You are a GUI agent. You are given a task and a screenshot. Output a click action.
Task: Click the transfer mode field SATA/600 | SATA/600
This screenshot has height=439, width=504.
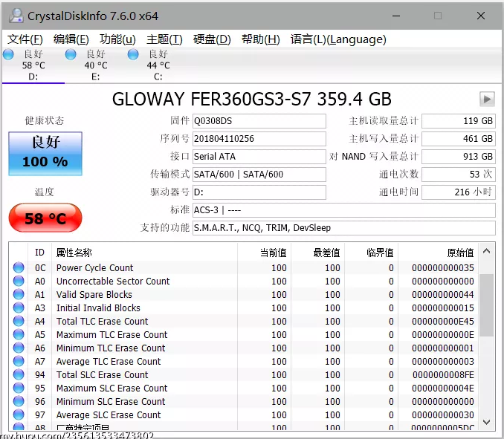click(259, 175)
